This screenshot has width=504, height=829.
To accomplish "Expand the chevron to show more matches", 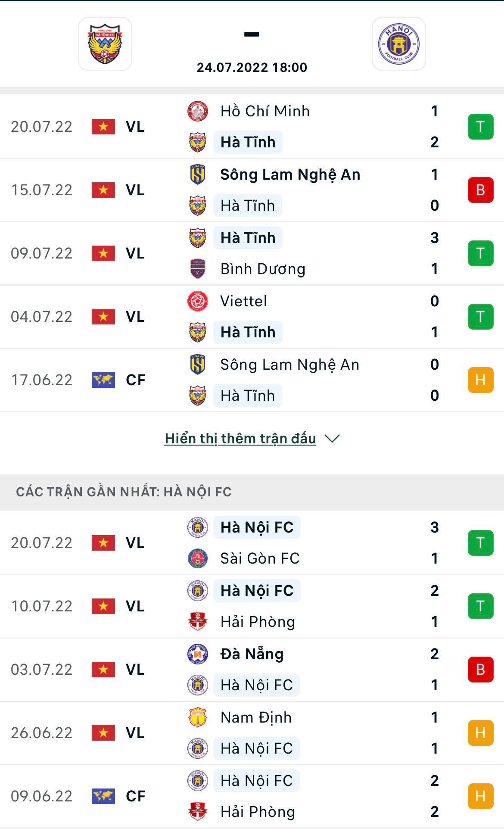I will coord(332,439).
